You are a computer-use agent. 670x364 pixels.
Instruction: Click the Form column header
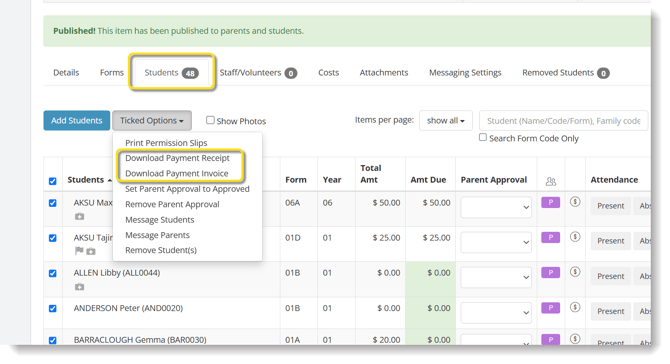[x=296, y=180]
